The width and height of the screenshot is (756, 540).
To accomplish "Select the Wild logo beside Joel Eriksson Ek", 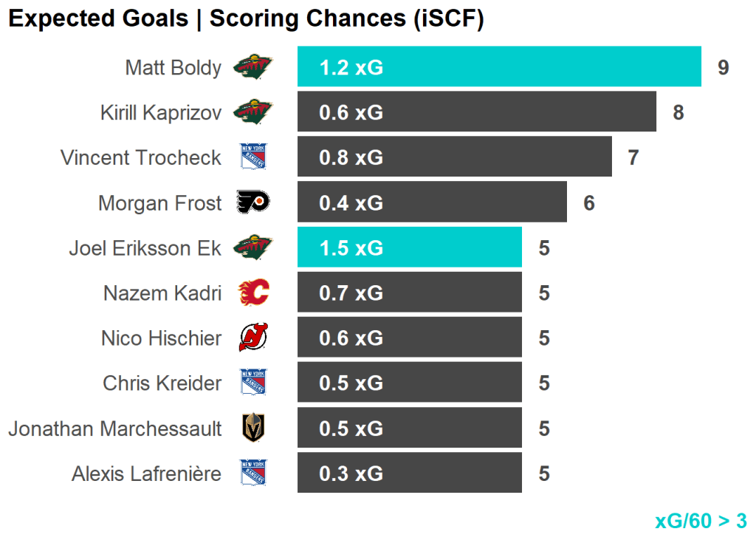I will 252,247.
